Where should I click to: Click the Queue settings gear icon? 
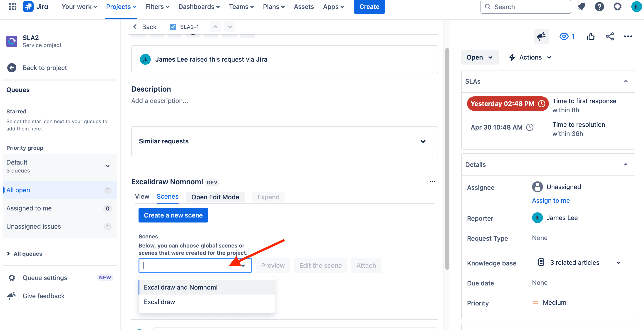(x=12, y=278)
